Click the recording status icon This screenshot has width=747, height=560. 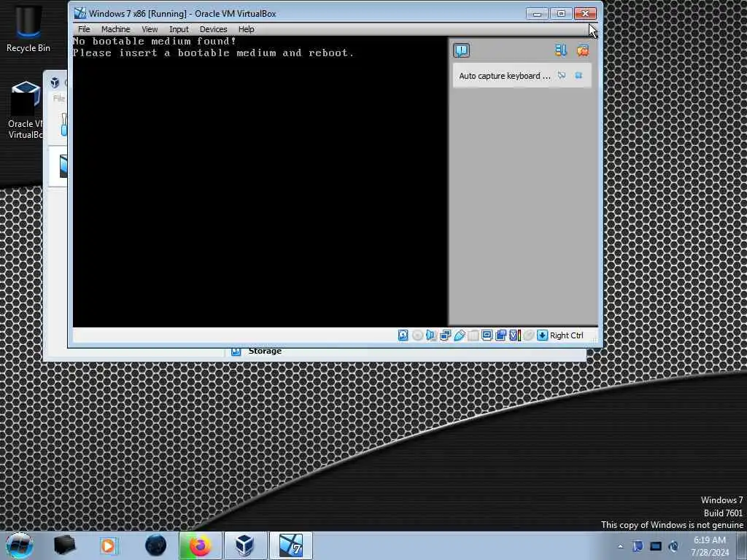[500, 335]
